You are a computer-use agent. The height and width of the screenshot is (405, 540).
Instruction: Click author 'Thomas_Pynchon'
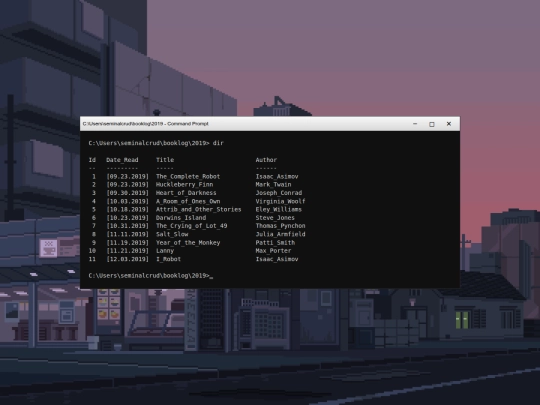point(280,226)
